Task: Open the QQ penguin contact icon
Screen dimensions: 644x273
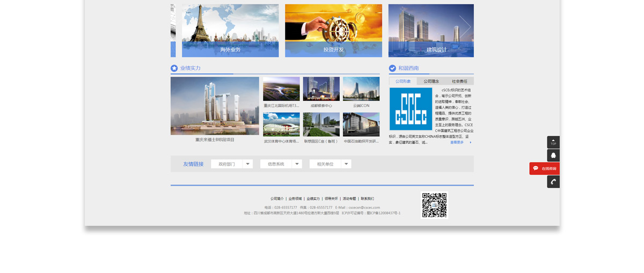Action: click(553, 156)
